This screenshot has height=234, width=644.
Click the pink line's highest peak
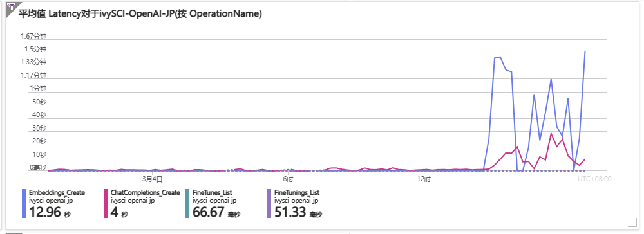[x=551, y=133]
